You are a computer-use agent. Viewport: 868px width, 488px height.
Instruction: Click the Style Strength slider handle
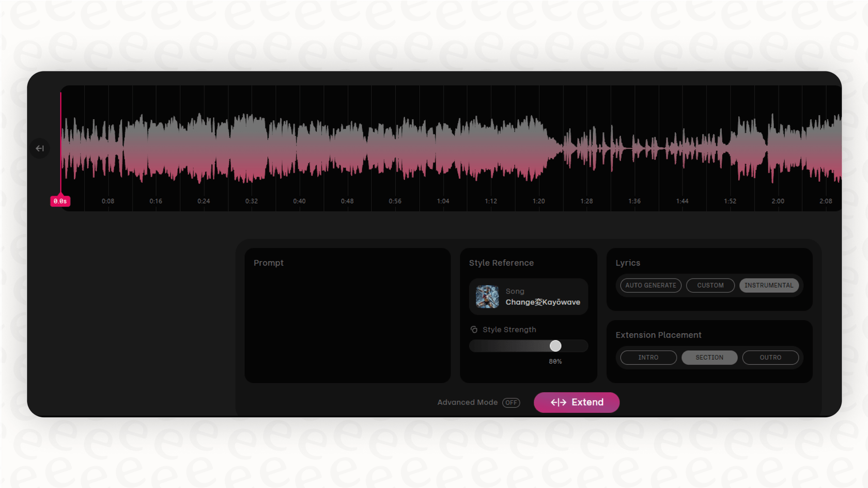pos(555,346)
